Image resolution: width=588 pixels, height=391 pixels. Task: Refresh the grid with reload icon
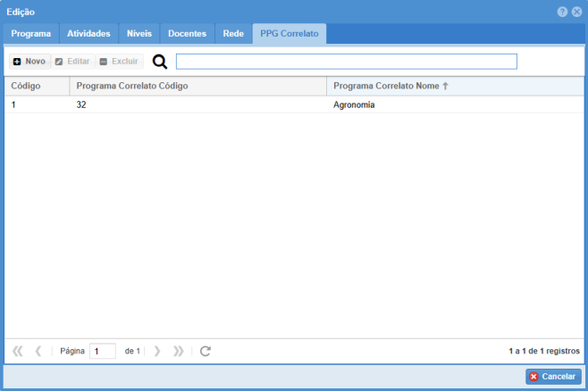pyautogui.click(x=206, y=351)
